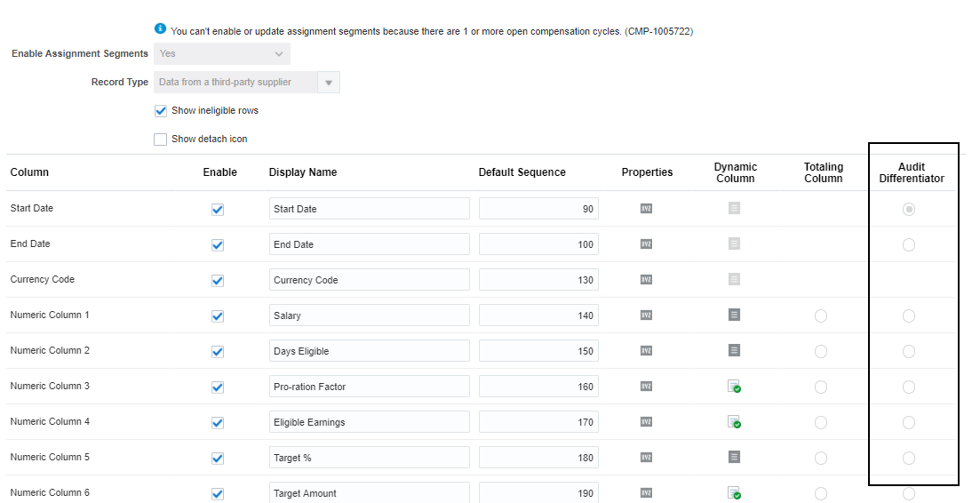Open Properties icon for Salary row
The height and width of the screenshot is (503, 980).
coord(647,315)
